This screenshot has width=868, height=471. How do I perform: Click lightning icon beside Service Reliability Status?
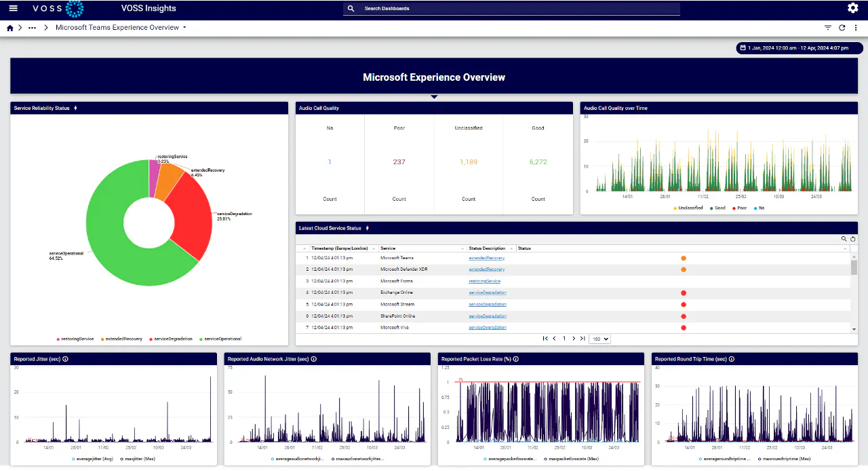(x=75, y=108)
